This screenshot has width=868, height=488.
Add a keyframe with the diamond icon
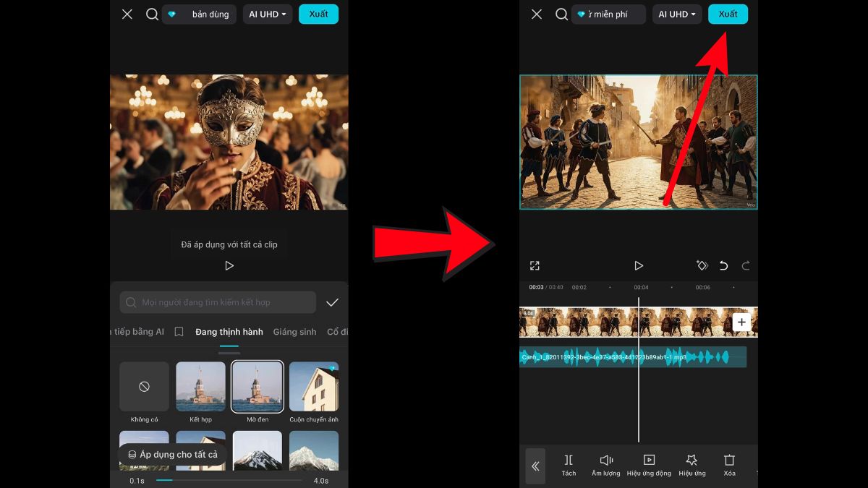coord(702,265)
